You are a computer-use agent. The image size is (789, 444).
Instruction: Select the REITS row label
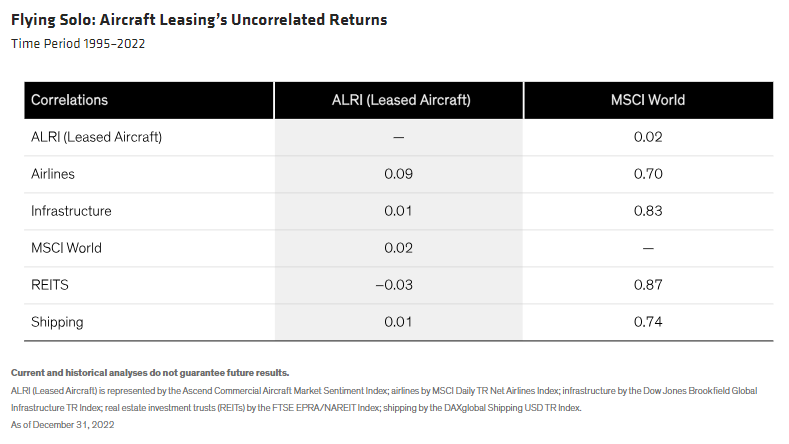click(49, 285)
